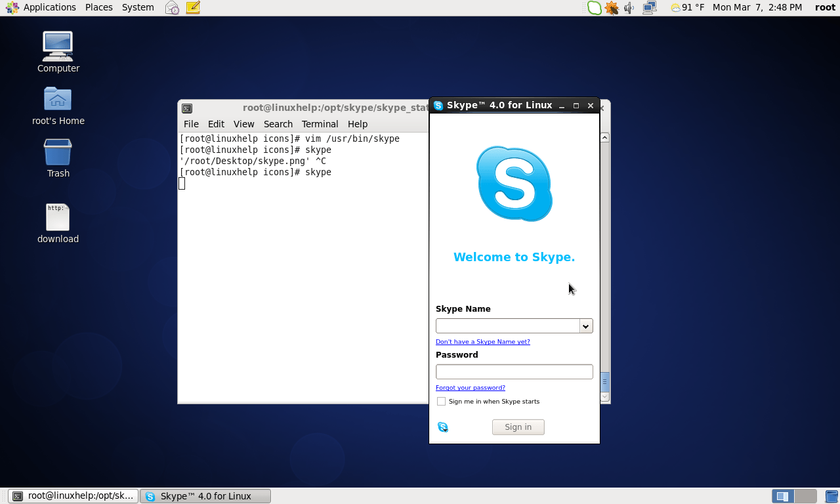Click the large Skype logo
The height and width of the screenshot is (504, 840).
[514, 184]
